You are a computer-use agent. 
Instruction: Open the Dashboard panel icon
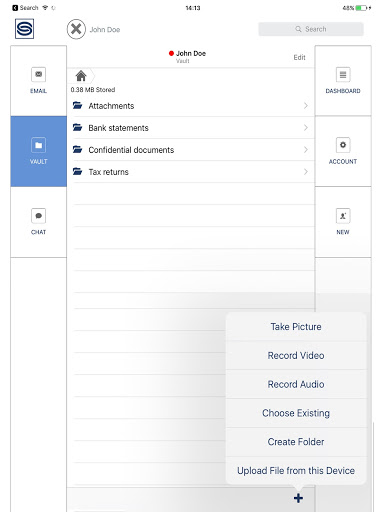click(343, 74)
